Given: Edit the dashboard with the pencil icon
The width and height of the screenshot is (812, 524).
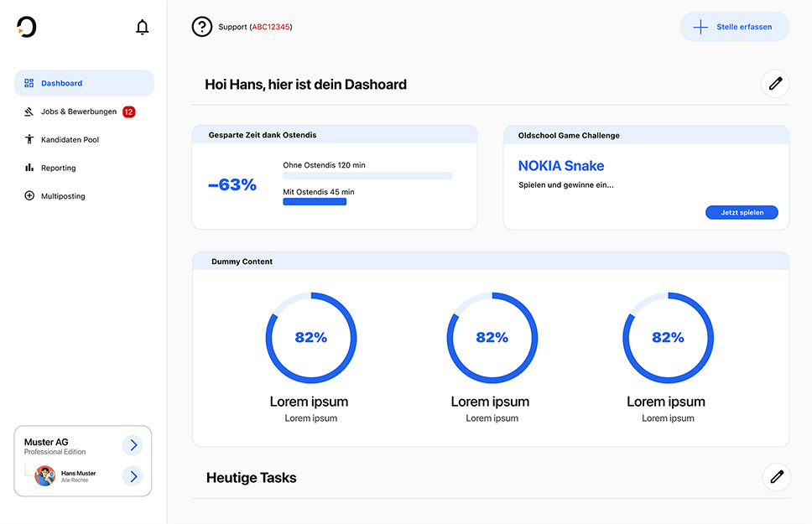Looking at the screenshot, I should pos(775,83).
